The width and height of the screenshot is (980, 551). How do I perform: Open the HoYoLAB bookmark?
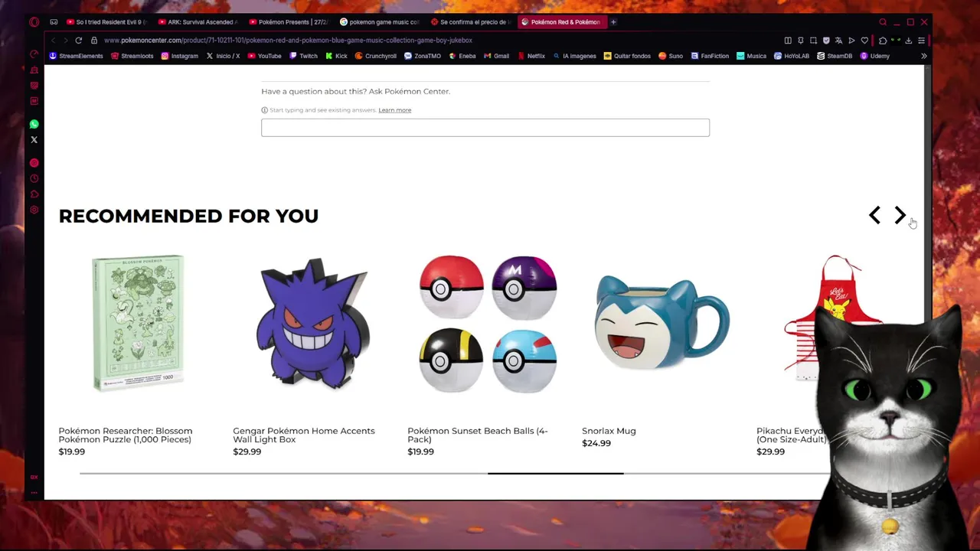pyautogui.click(x=792, y=56)
